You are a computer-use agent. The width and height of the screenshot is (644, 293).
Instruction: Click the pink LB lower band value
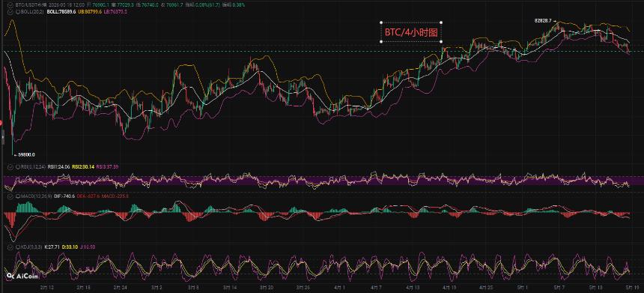point(115,12)
